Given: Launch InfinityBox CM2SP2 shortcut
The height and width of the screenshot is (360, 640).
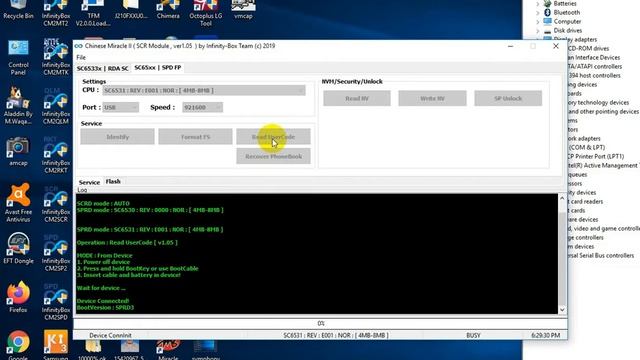Looking at the screenshot, I should point(56,253).
